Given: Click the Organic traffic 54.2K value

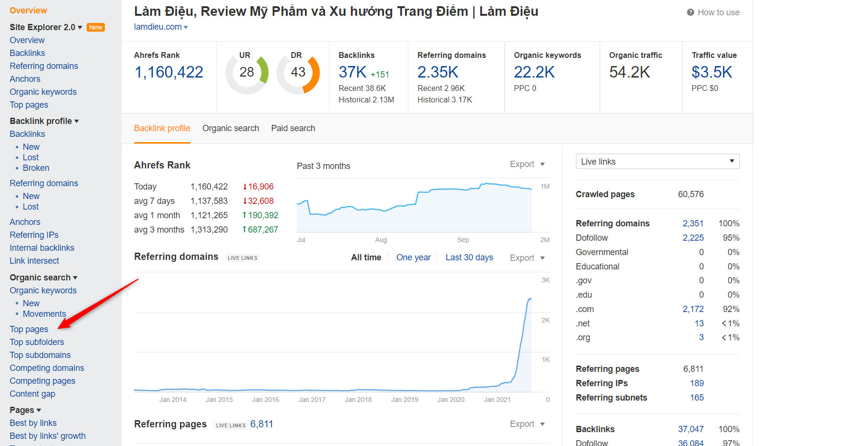Looking at the screenshot, I should click(630, 72).
